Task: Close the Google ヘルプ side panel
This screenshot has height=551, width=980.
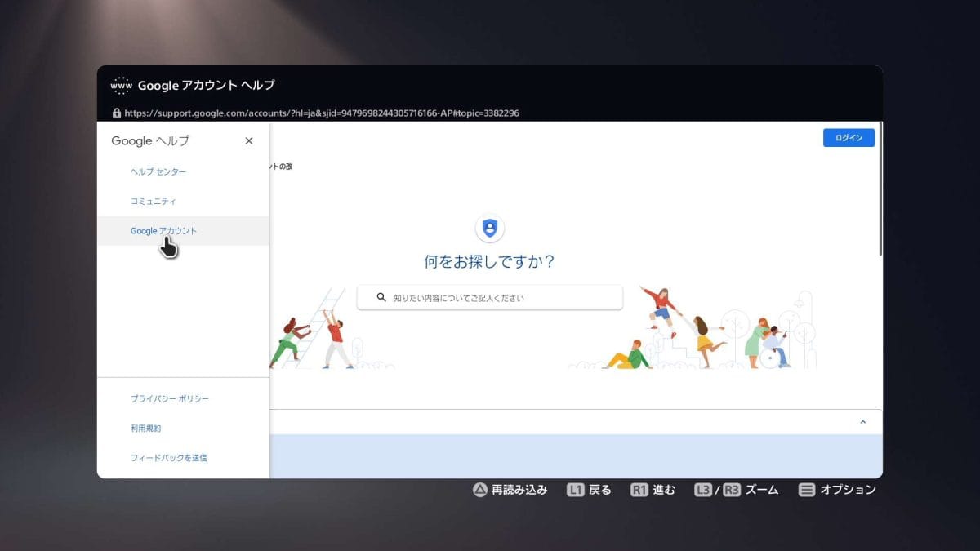Action: click(x=249, y=140)
